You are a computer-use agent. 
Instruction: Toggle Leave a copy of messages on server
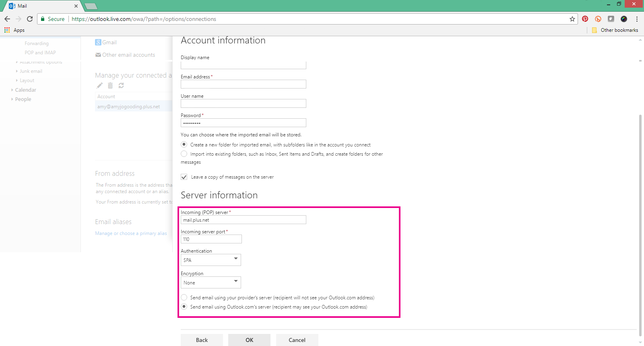[x=184, y=177]
